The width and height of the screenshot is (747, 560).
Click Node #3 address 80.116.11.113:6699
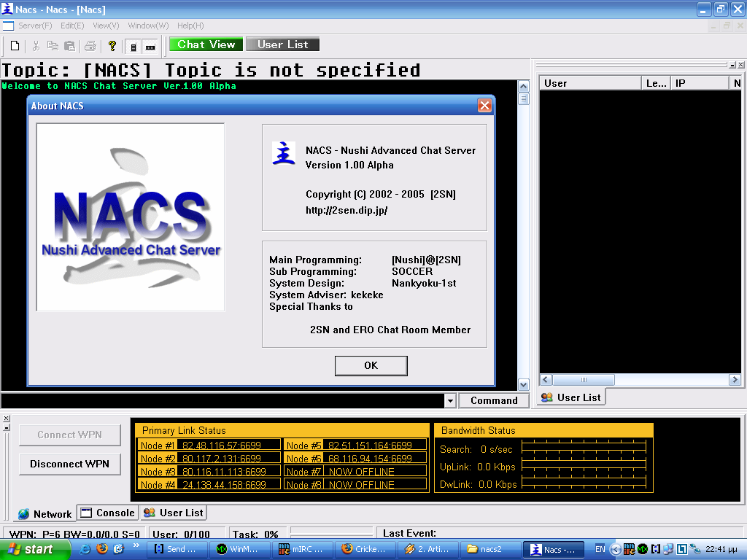tap(228, 472)
